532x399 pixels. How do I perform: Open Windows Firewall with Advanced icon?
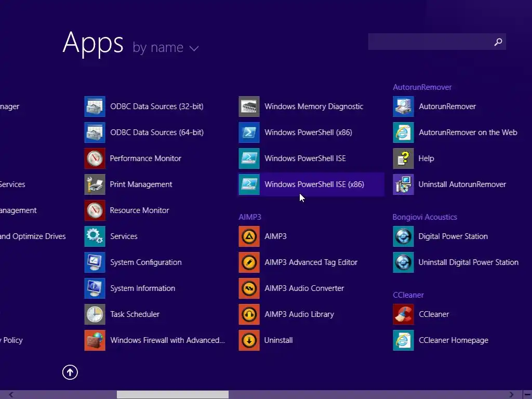[95, 340]
